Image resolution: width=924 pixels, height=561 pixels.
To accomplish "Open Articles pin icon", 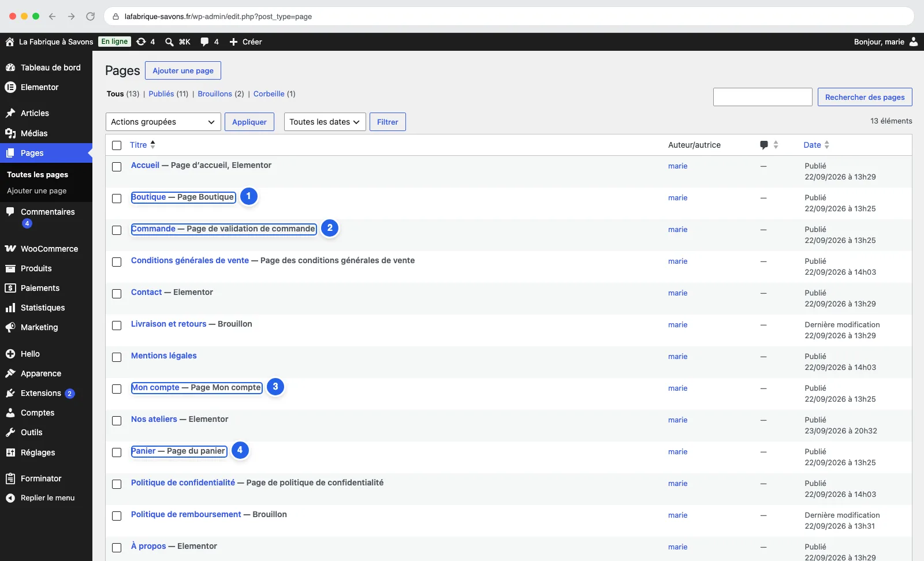I will click(x=10, y=113).
